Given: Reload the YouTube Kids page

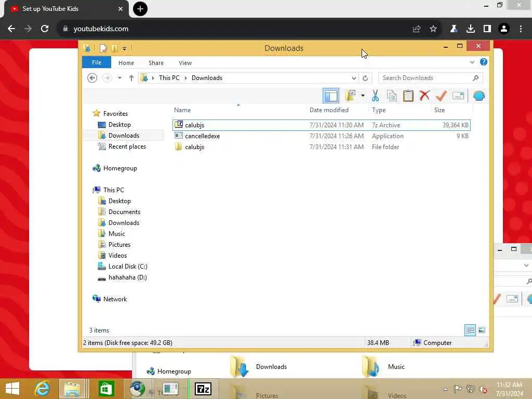Looking at the screenshot, I should (x=45, y=29).
